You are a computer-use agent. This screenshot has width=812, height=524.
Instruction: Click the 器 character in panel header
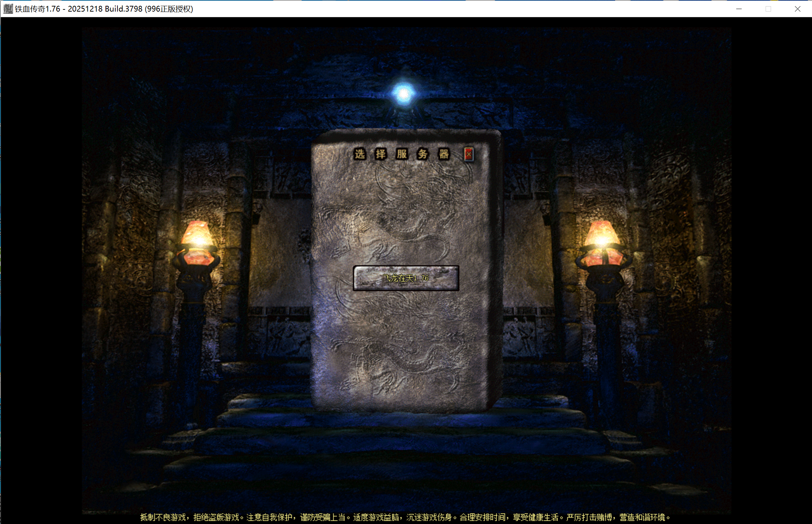444,154
